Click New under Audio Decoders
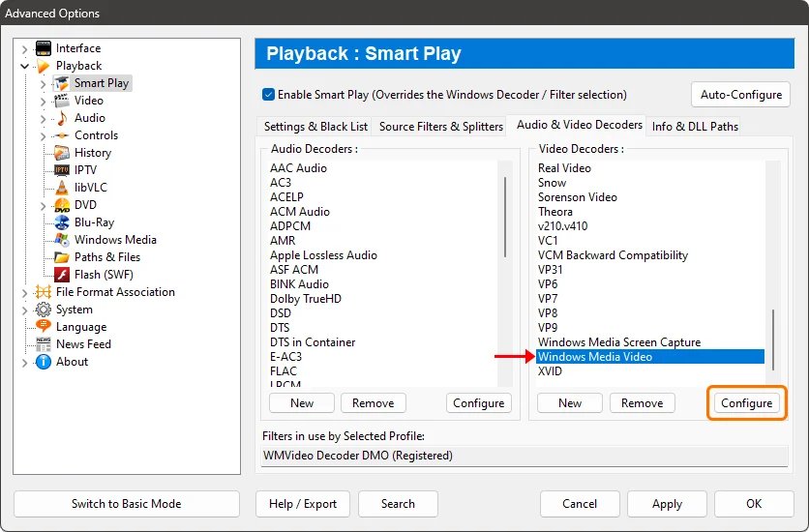This screenshot has height=532, width=809. [x=302, y=403]
